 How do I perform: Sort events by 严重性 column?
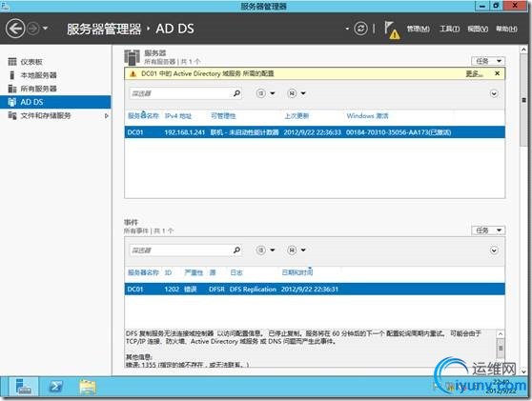click(x=194, y=272)
